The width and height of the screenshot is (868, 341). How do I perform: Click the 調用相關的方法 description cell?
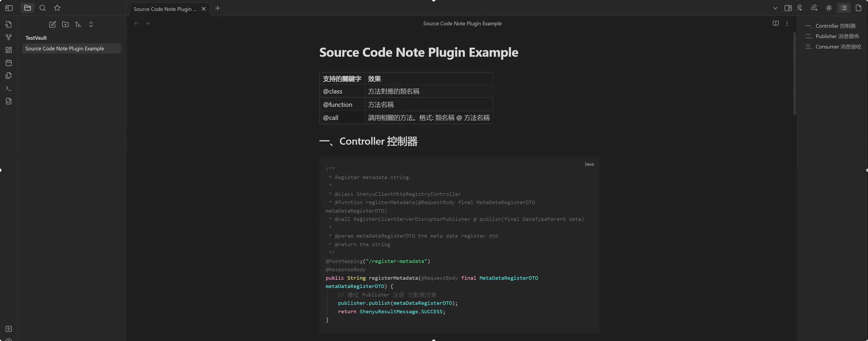pos(429,118)
